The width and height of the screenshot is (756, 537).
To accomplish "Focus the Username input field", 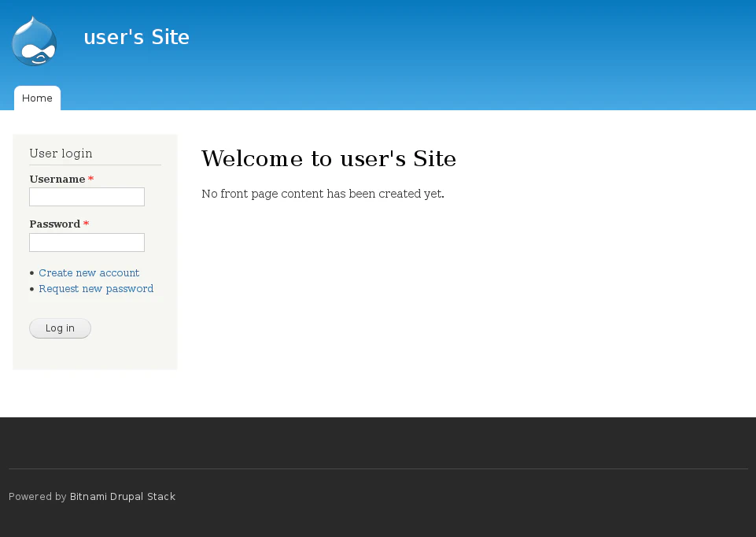I will click(87, 197).
